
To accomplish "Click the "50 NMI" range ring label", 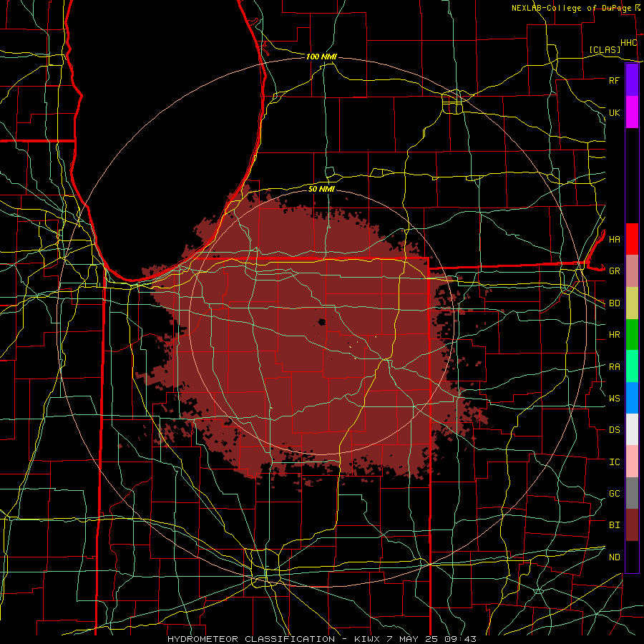I will pos(321,189).
